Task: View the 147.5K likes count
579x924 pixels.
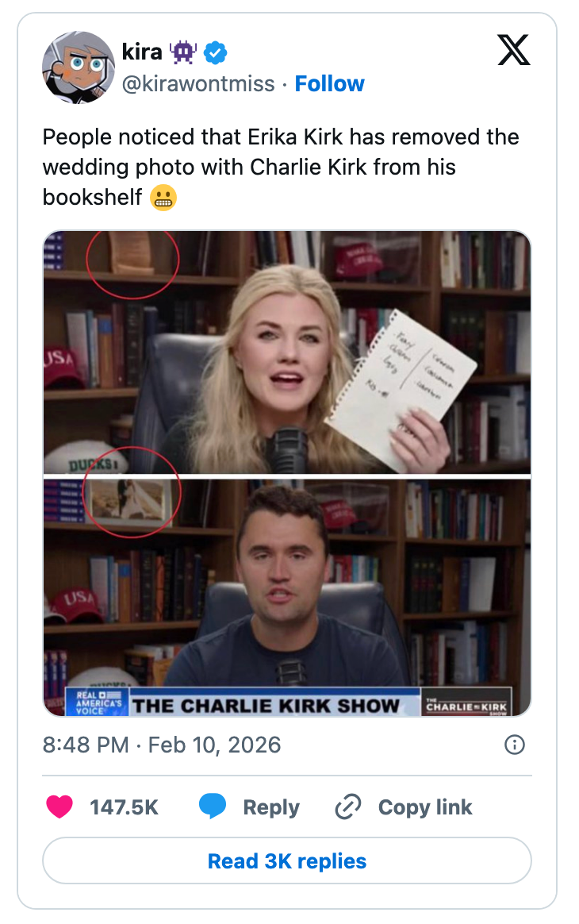Action: (x=124, y=807)
